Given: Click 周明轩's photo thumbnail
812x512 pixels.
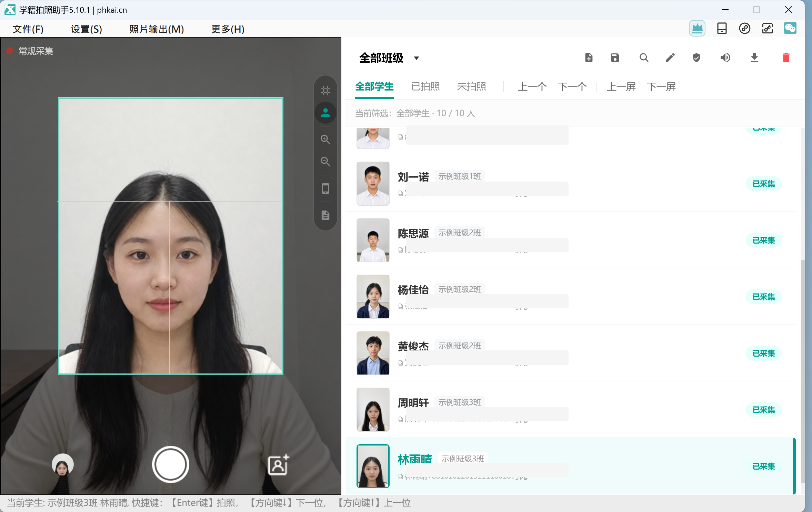Looking at the screenshot, I should (373, 410).
